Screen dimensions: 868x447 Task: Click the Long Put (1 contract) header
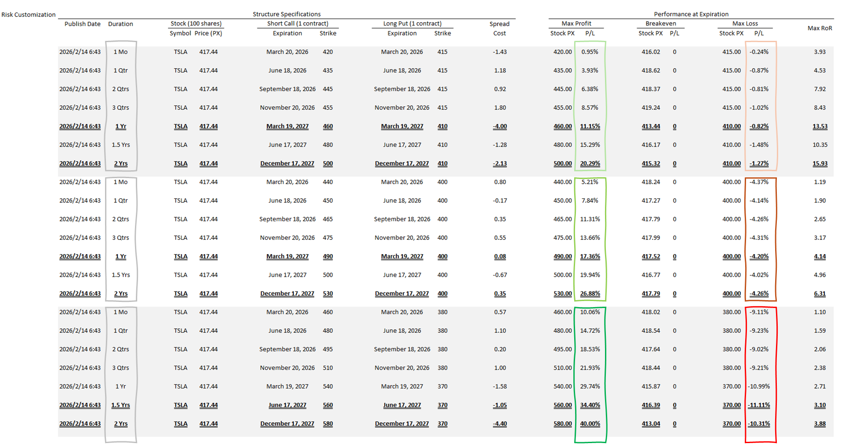click(412, 23)
